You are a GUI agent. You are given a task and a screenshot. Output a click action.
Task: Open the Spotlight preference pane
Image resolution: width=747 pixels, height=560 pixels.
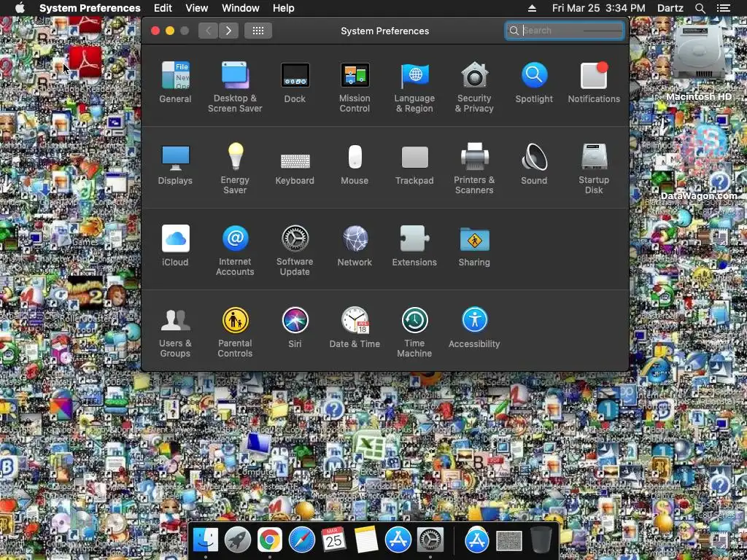(x=534, y=82)
